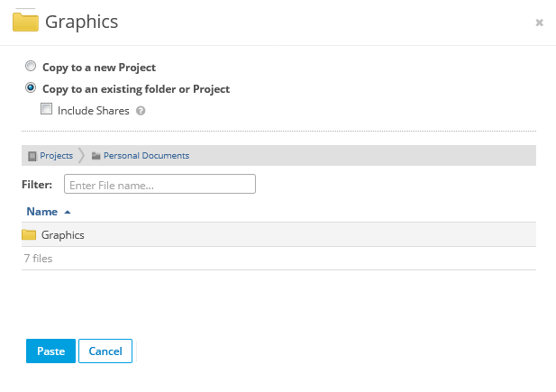
Task: Click the Personal Documents folder icon in breadcrumb
Action: 96,156
